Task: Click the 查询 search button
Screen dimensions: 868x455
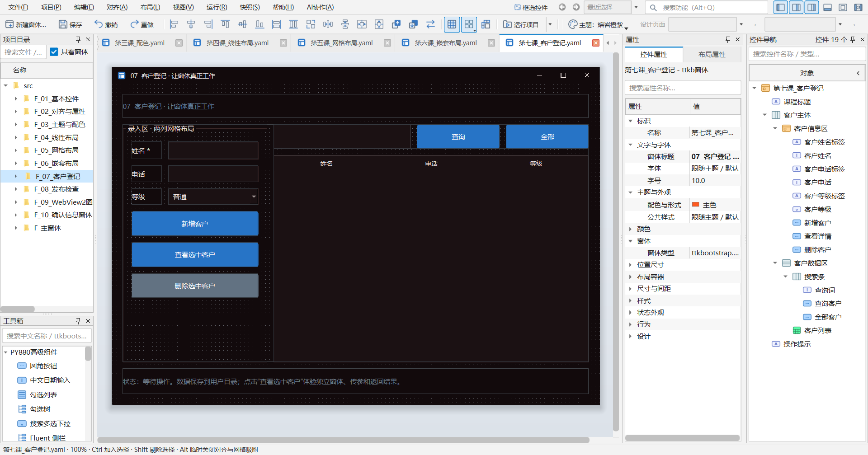Action: coord(458,136)
